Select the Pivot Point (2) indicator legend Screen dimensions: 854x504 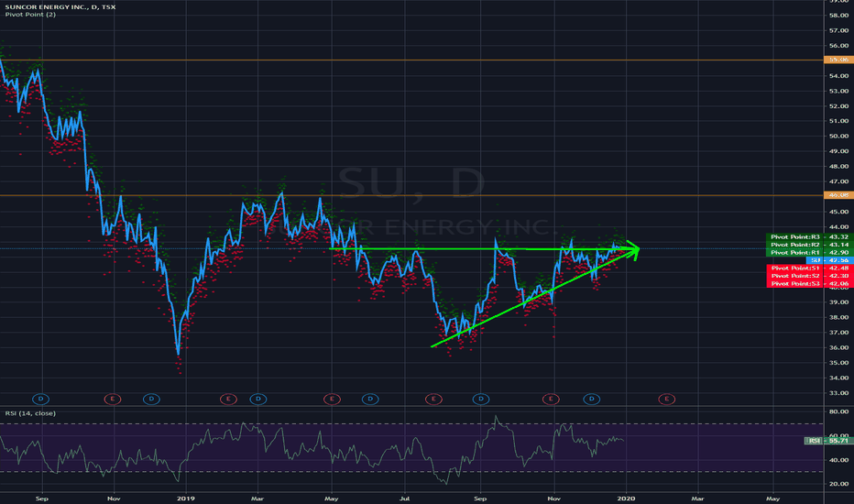pos(30,15)
